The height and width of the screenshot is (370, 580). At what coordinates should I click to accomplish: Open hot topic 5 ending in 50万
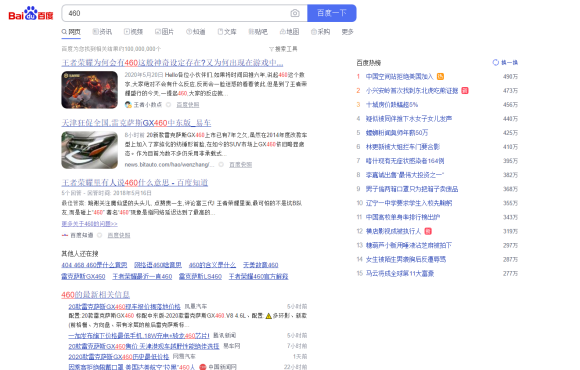pos(397,133)
